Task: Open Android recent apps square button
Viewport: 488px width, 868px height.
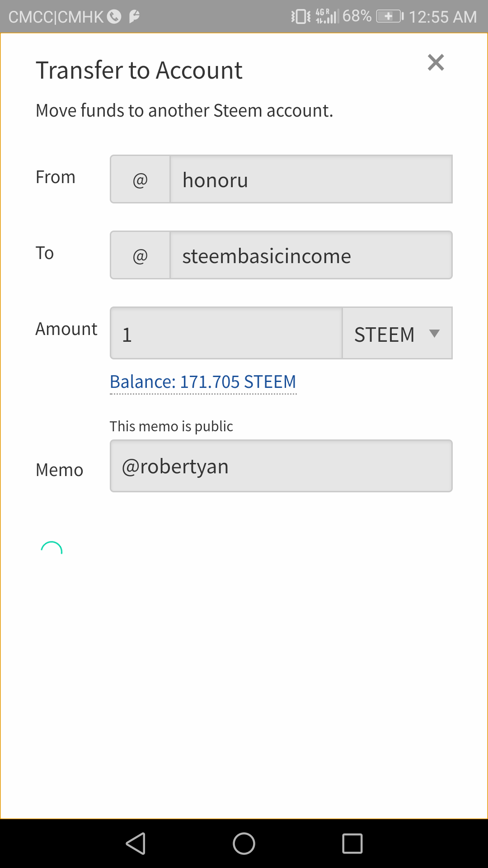Action: tap(352, 844)
